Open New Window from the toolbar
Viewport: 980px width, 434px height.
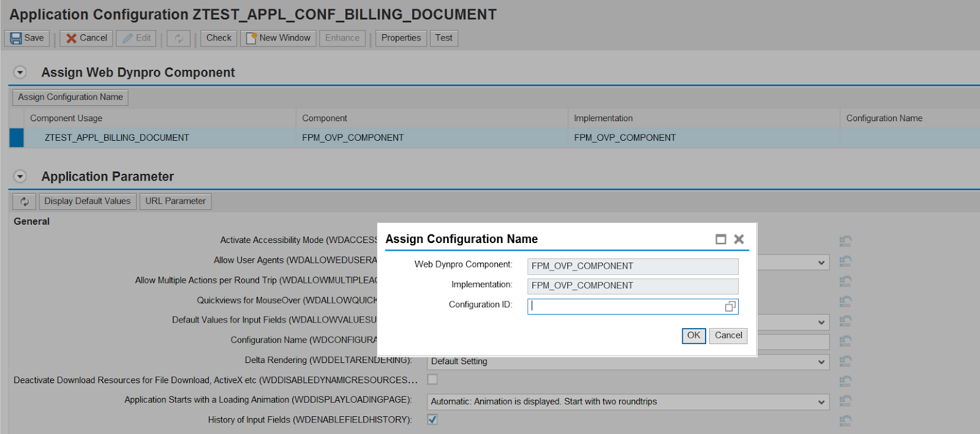tap(278, 38)
